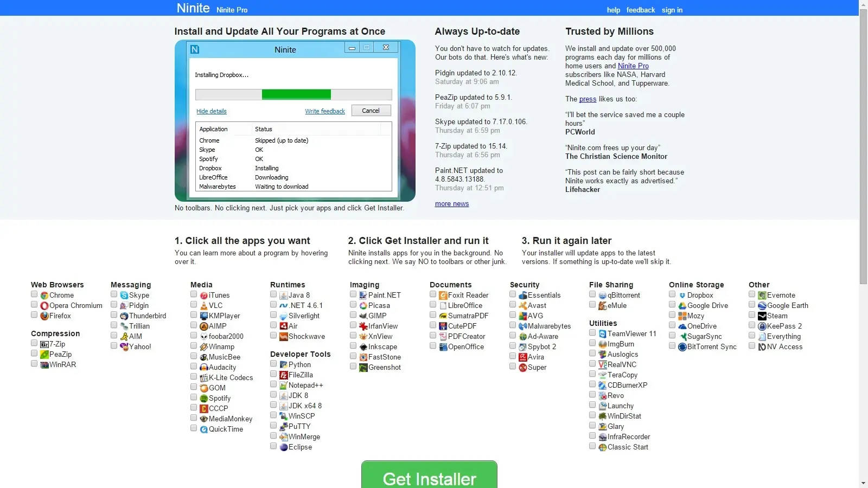868x488 pixels.
Task: Click the page vertical scrollbar thumb
Action: coord(863,146)
